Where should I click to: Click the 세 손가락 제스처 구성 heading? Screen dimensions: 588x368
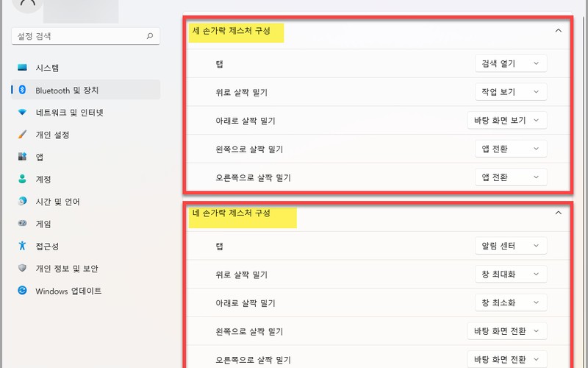click(232, 31)
